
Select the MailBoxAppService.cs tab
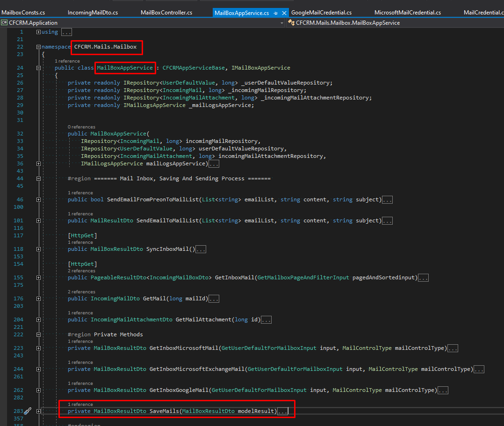click(242, 13)
